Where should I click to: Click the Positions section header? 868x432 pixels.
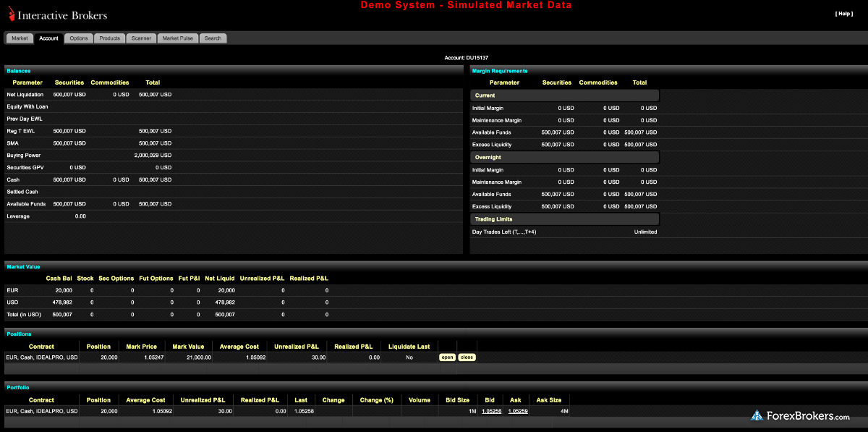coord(19,334)
